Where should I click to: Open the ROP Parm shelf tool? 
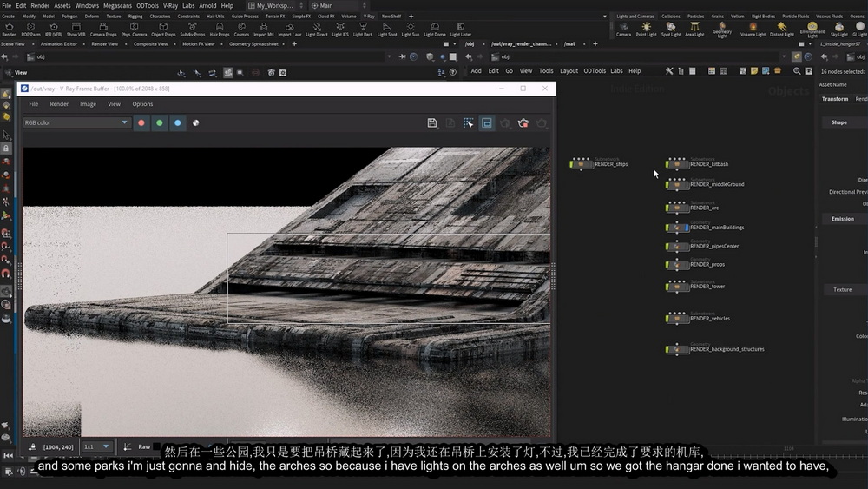31,30
